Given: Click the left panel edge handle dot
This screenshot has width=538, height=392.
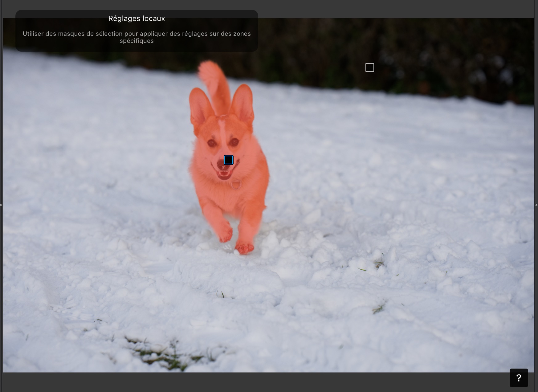Looking at the screenshot, I should click(x=1, y=205).
